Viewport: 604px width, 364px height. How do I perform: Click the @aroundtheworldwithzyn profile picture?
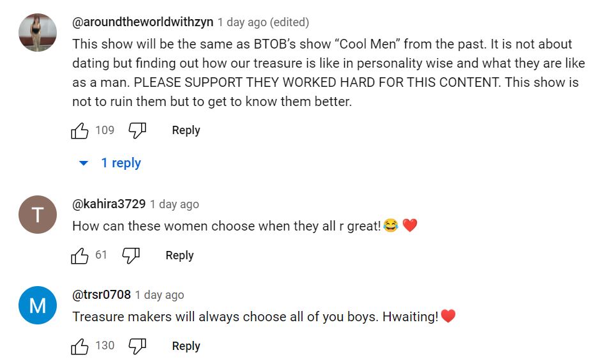38,33
